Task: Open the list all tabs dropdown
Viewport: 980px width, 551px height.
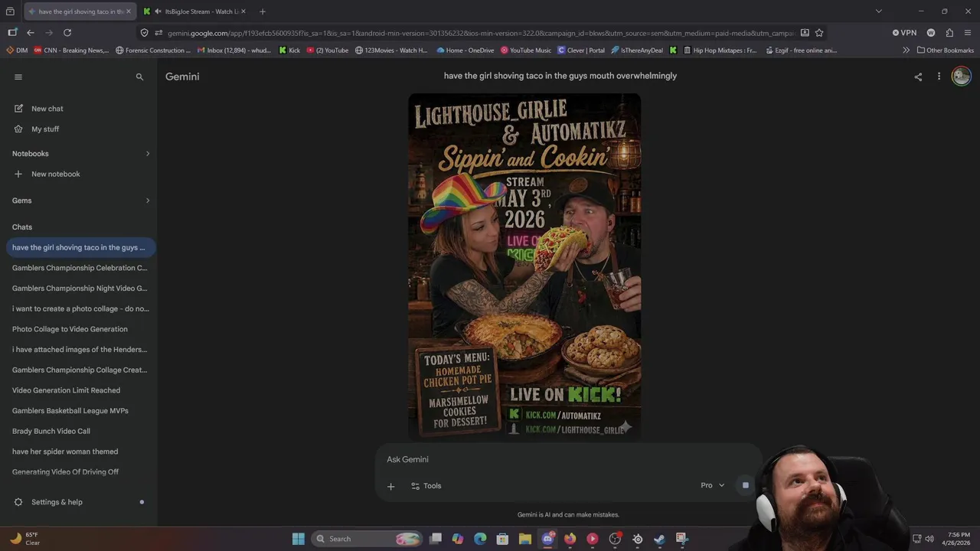Action: click(x=879, y=11)
